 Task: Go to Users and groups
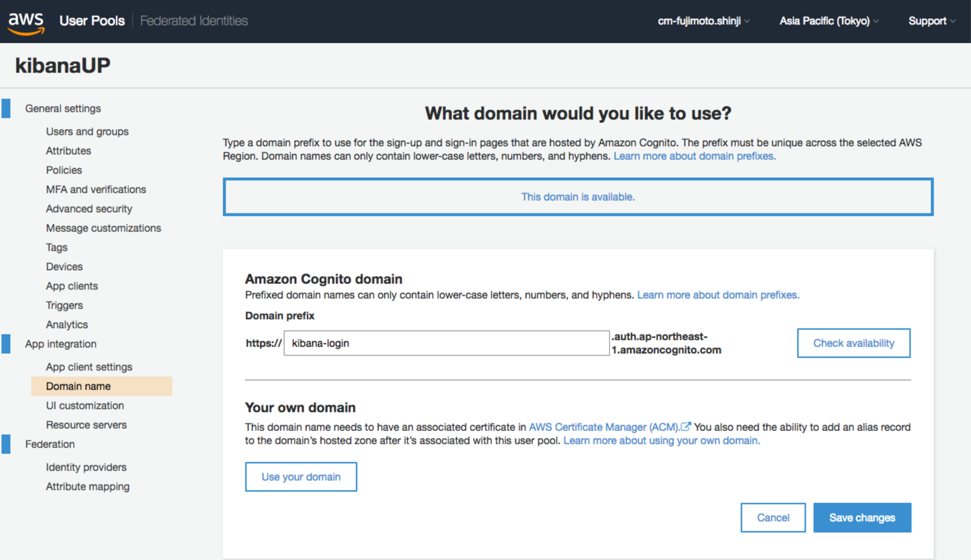[x=87, y=131]
